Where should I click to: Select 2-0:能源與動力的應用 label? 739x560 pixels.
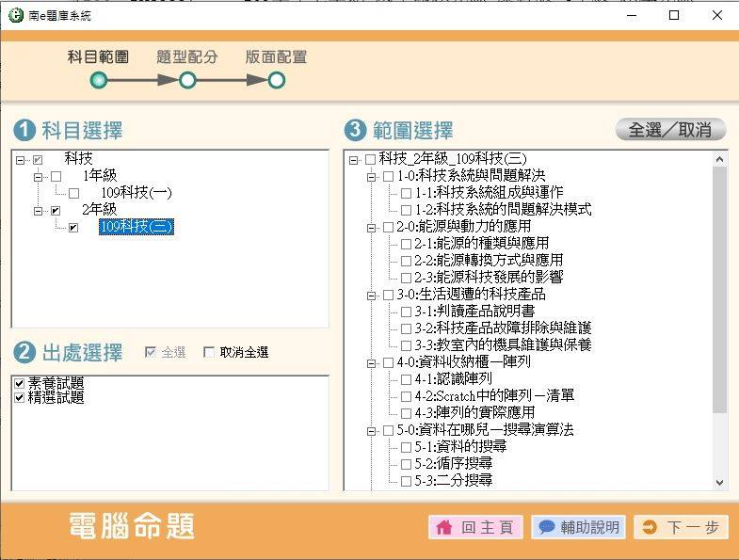464,227
